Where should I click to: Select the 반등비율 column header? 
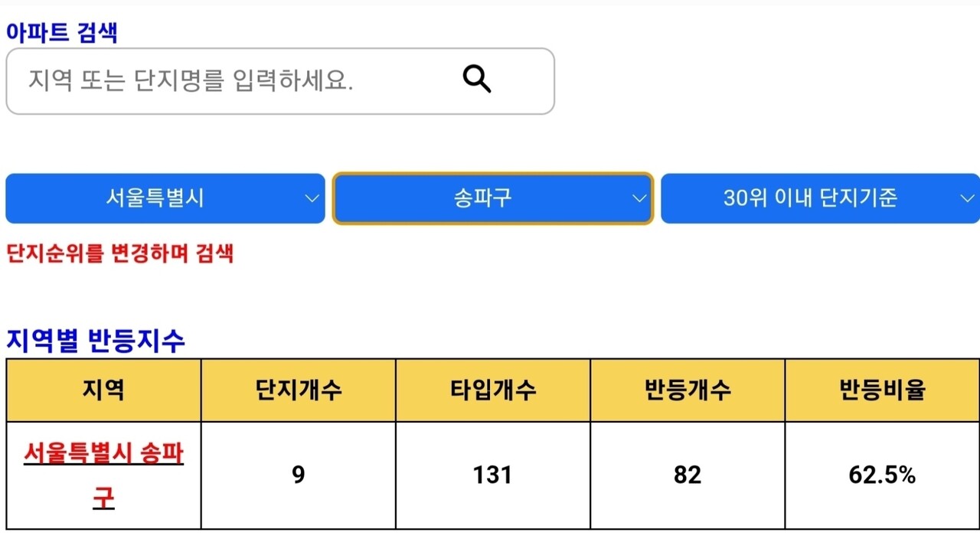(882, 390)
